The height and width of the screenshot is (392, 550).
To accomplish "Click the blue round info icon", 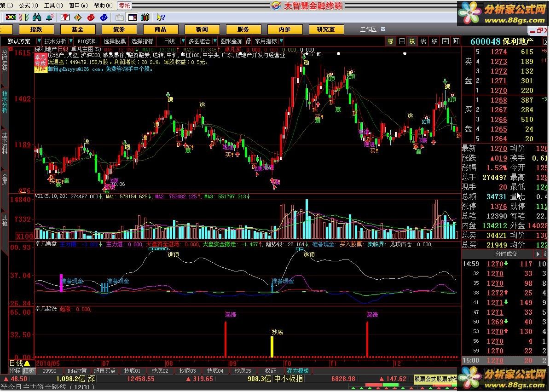I will click(x=104, y=17).
